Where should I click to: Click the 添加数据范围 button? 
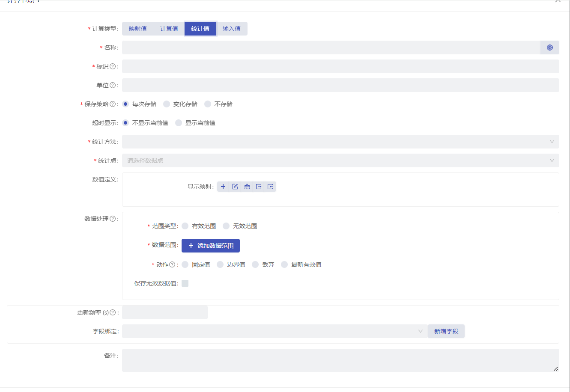pos(211,246)
